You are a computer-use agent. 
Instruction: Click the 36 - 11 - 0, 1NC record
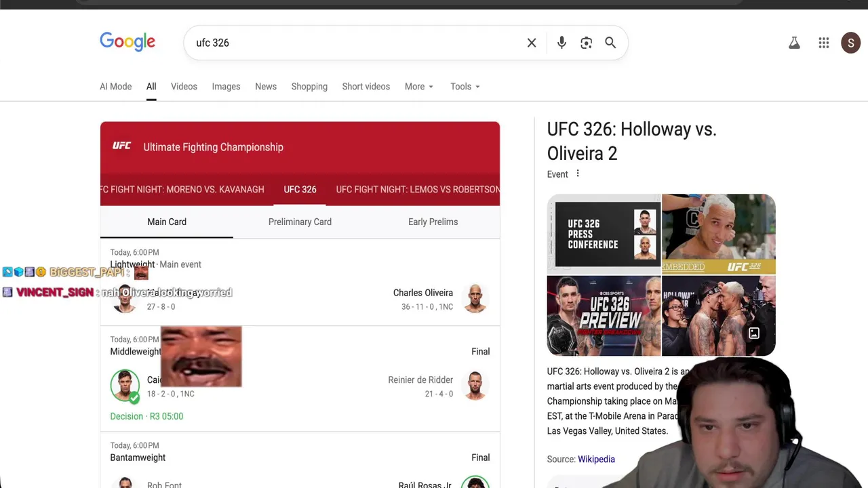click(x=427, y=307)
